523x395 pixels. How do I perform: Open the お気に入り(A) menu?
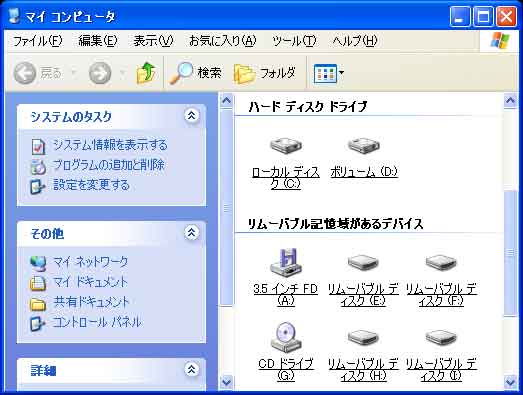pyautogui.click(x=222, y=41)
